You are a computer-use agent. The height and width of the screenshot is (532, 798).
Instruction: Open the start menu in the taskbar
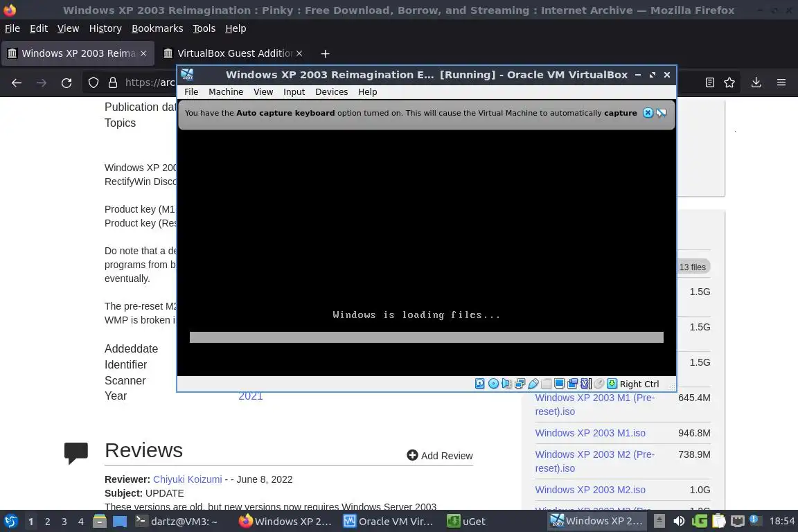(10, 522)
